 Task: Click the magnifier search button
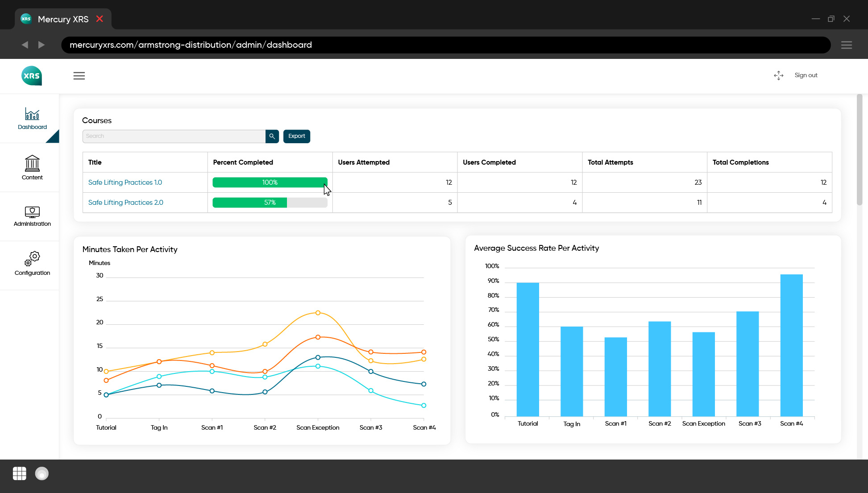(272, 136)
